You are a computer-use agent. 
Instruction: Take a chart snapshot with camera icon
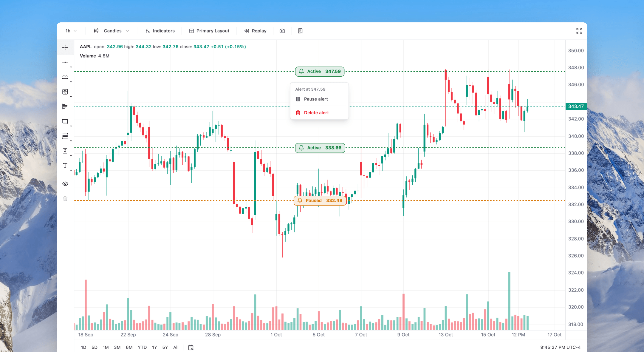[x=282, y=31]
